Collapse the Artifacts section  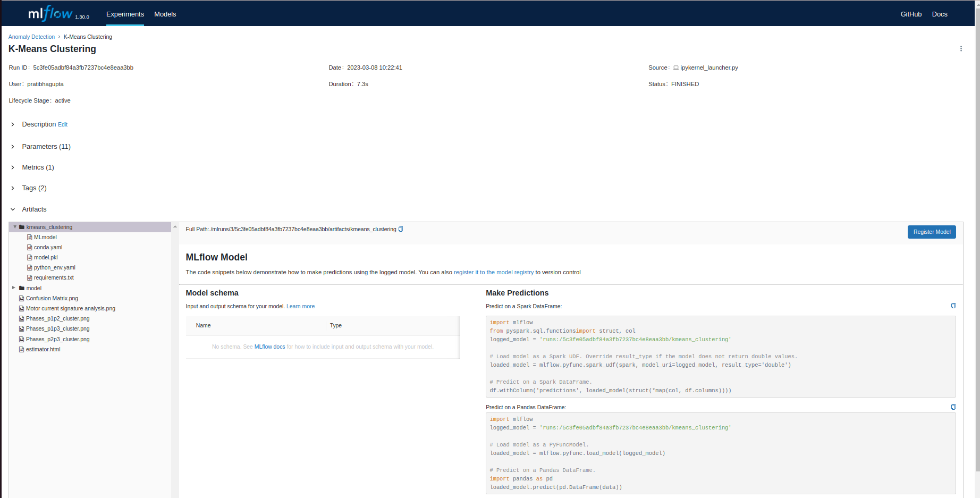pyautogui.click(x=13, y=209)
